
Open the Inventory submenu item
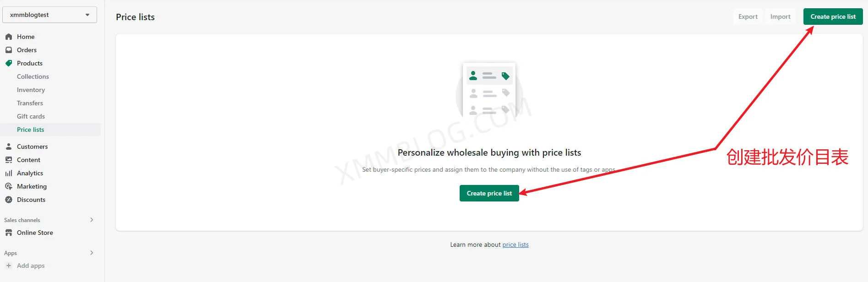31,90
